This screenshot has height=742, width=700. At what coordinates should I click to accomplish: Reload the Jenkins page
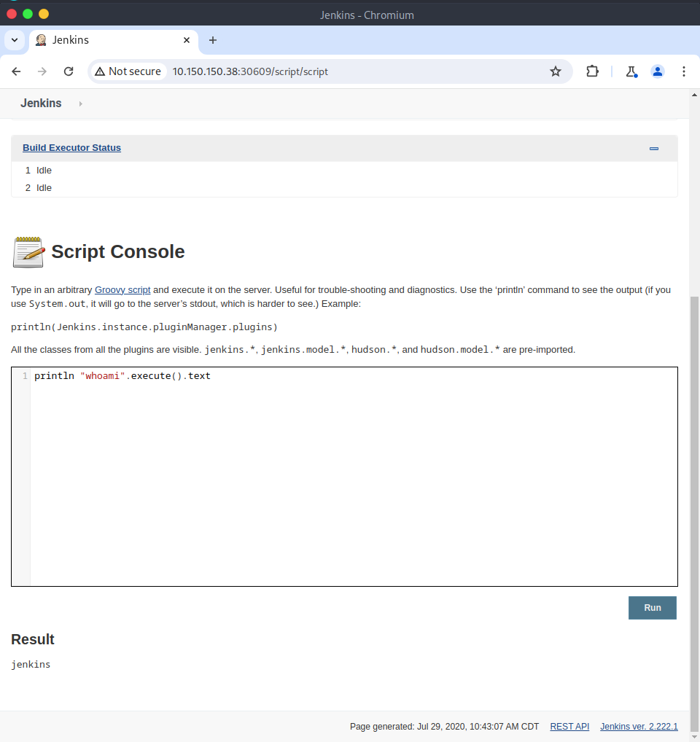click(69, 71)
